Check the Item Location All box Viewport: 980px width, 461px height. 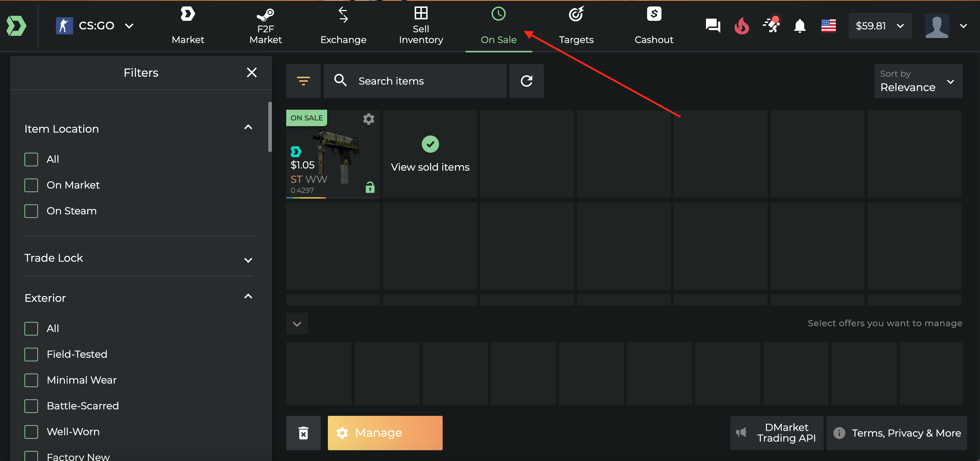[x=31, y=159]
